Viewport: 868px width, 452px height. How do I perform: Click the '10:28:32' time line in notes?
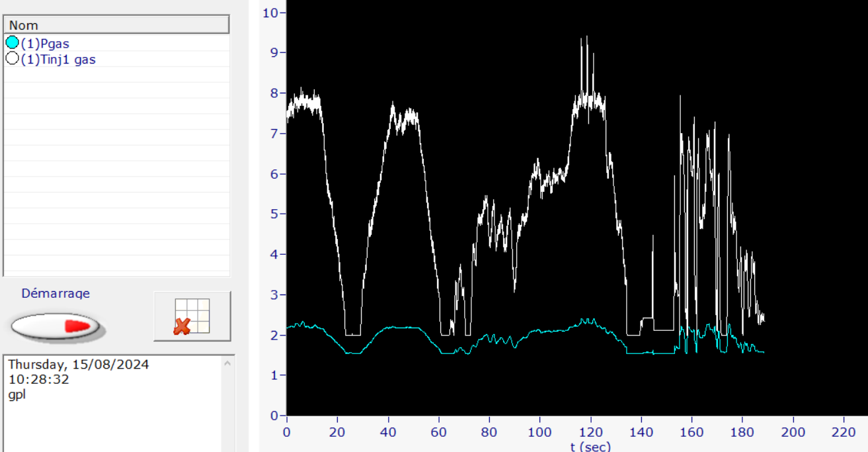click(x=38, y=380)
